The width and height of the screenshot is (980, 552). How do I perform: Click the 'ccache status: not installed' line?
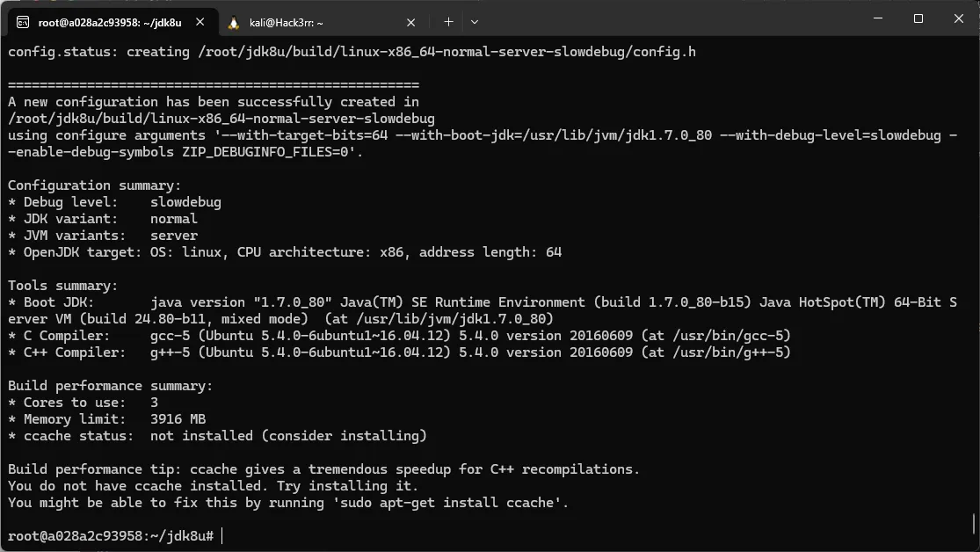point(217,436)
